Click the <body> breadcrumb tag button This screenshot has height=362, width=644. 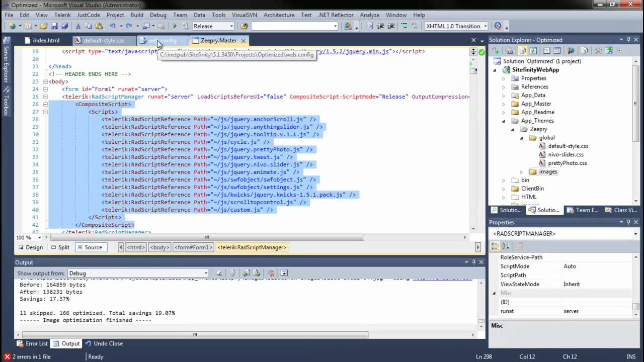tap(160, 247)
